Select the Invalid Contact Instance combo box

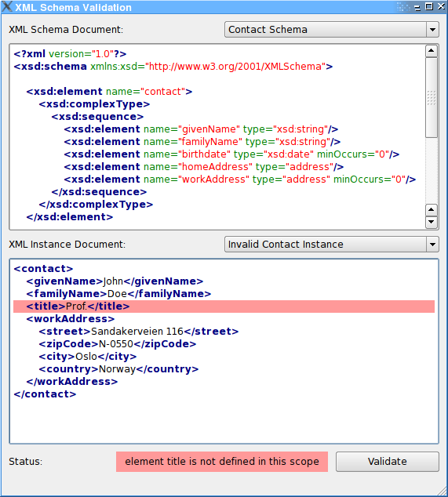[x=332, y=245]
